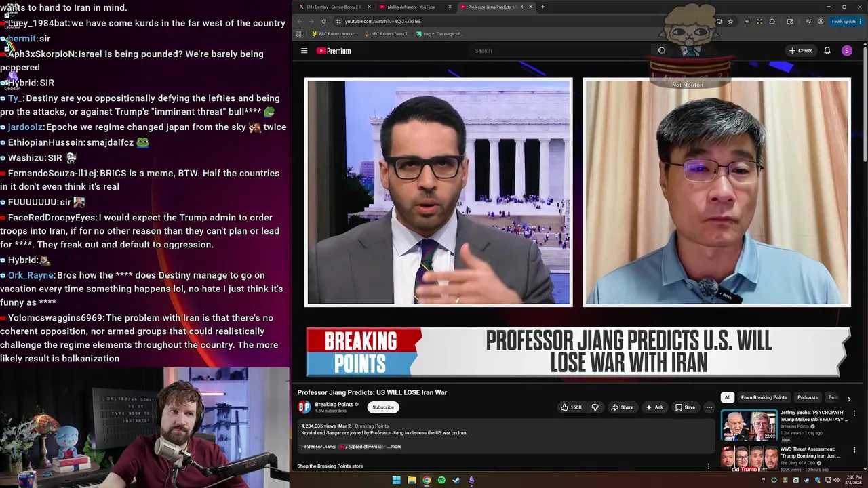
Task: Like the video with 166K likes
Action: (571, 407)
